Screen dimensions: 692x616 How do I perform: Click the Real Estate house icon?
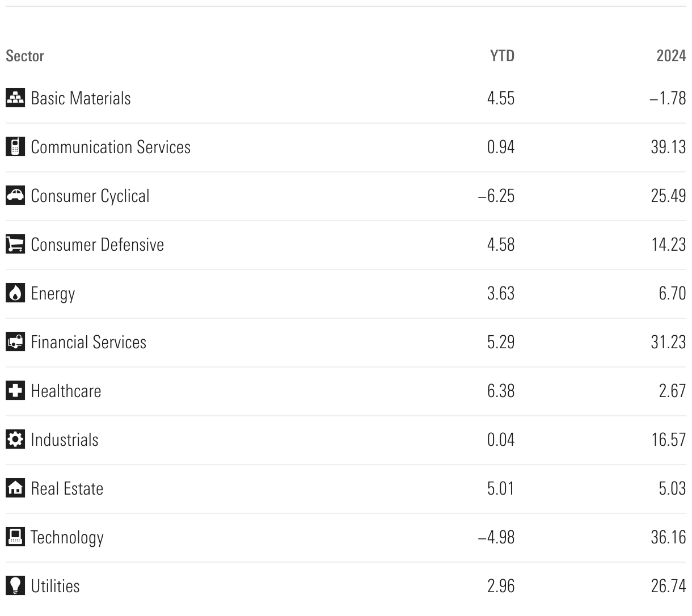coord(15,488)
